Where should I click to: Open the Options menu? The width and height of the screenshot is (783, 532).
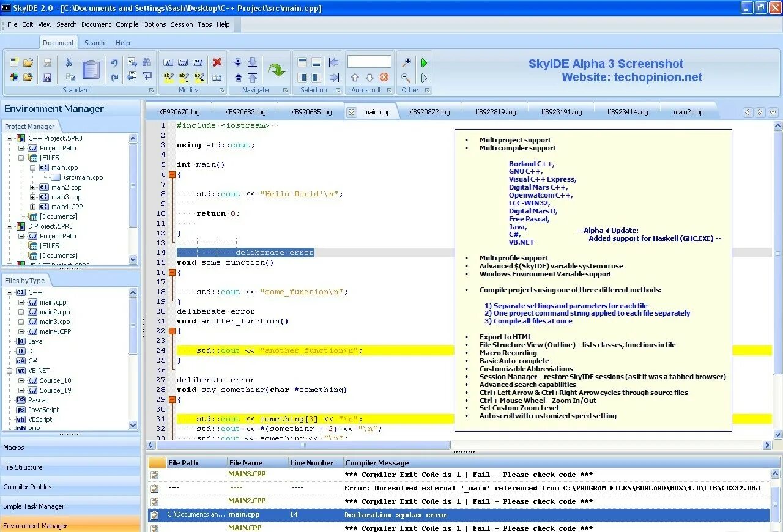155,24
